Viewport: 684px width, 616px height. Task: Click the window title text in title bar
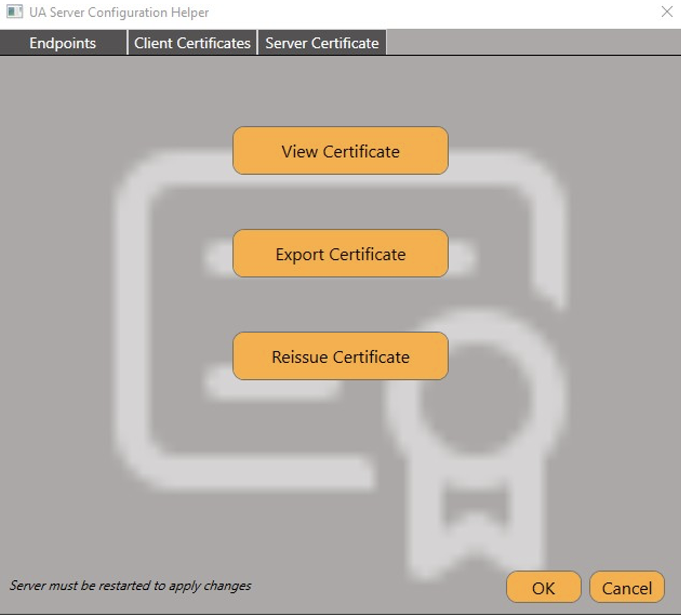[119, 12]
